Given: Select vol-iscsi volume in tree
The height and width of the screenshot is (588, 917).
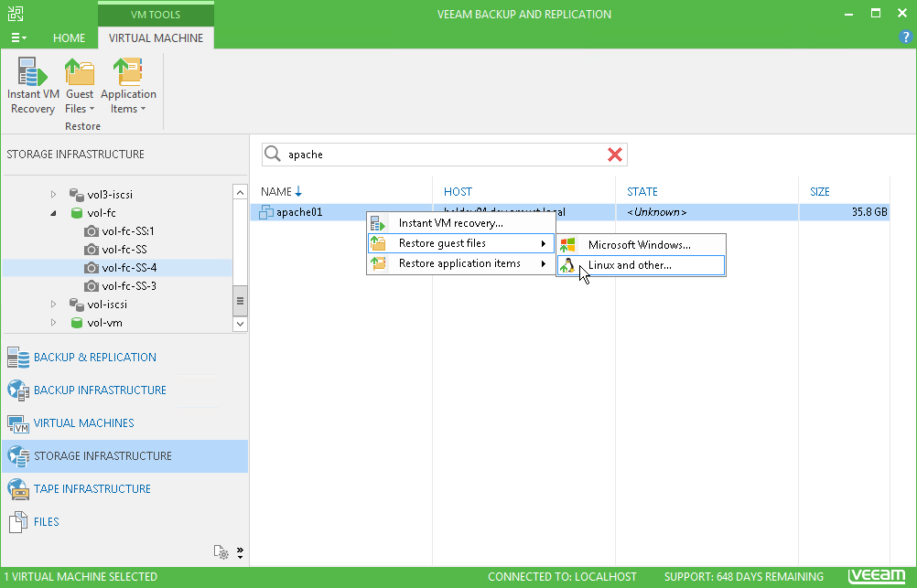Looking at the screenshot, I should pos(107,305).
